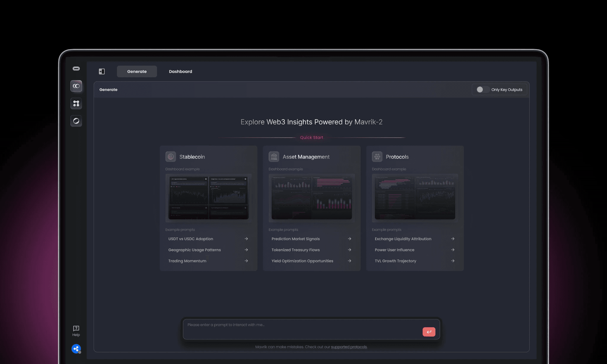This screenshot has height=364, width=607.
Task: Toggle the Only Key Outputs switch
Action: click(x=482, y=89)
